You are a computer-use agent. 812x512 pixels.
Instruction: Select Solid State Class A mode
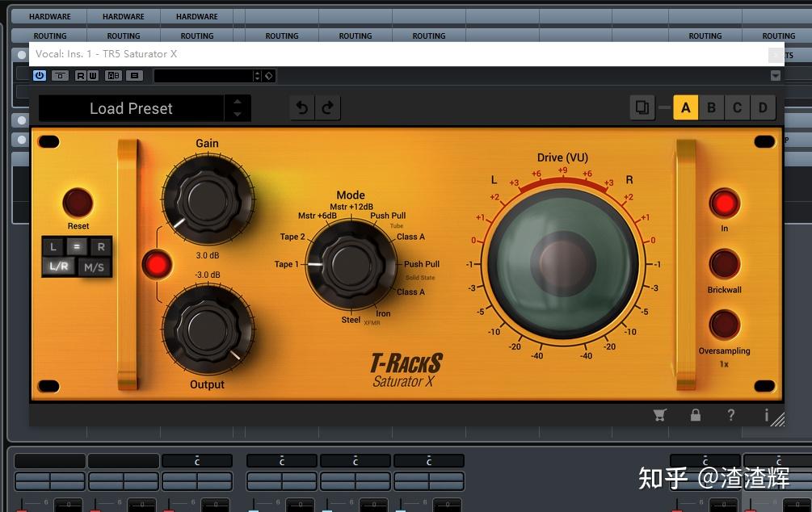click(x=410, y=292)
